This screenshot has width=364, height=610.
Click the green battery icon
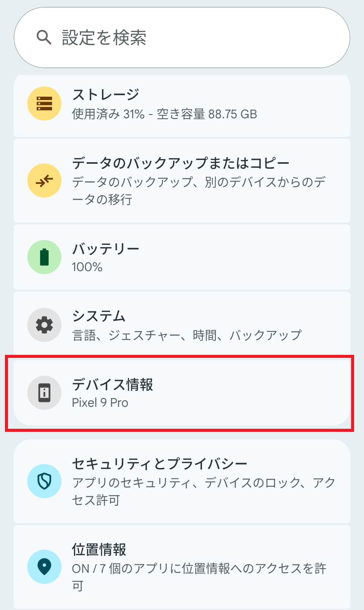pyautogui.click(x=44, y=257)
